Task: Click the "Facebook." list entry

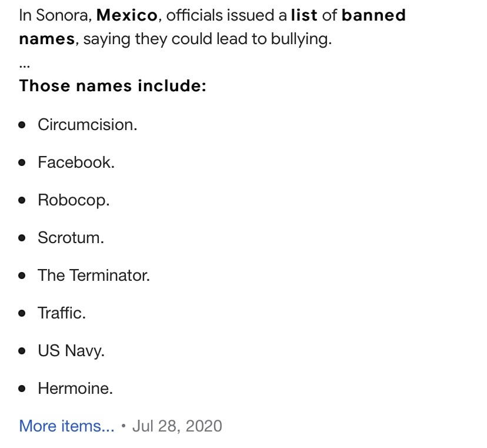Action: (76, 162)
